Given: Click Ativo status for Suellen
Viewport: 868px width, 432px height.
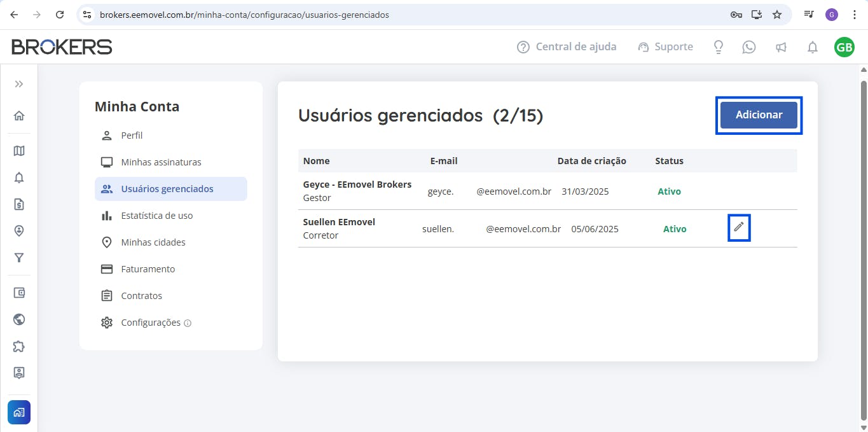Looking at the screenshot, I should coord(675,229).
